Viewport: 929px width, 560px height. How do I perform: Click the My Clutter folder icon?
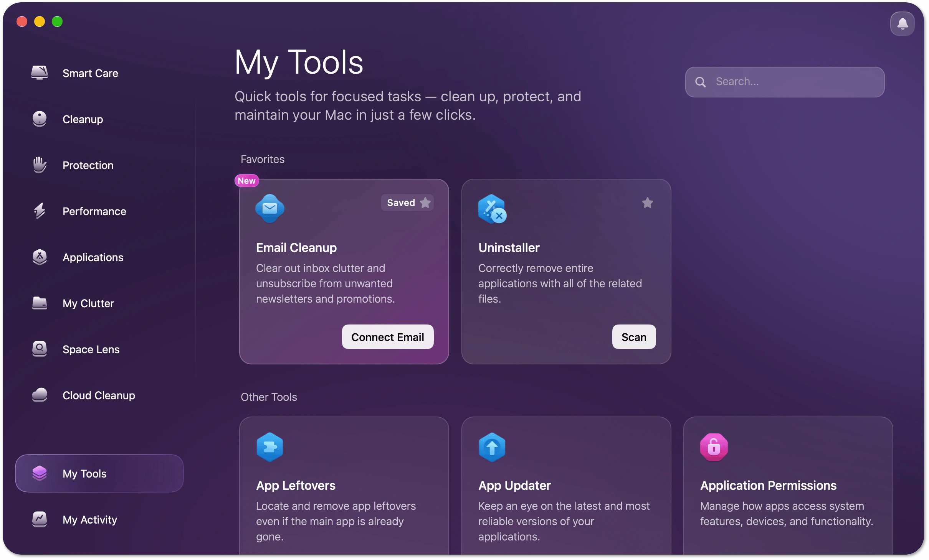(x=40, y=303)
